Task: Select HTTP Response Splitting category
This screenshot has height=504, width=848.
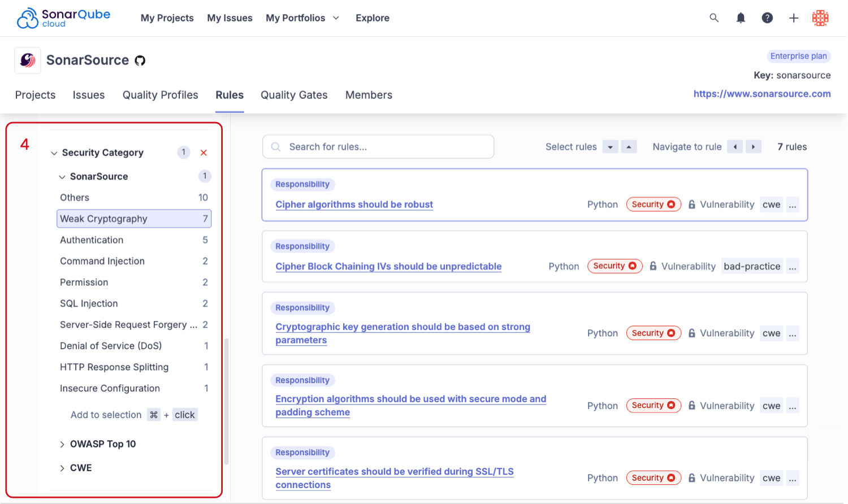Action: pyautogui.click(x=134, y=367)
